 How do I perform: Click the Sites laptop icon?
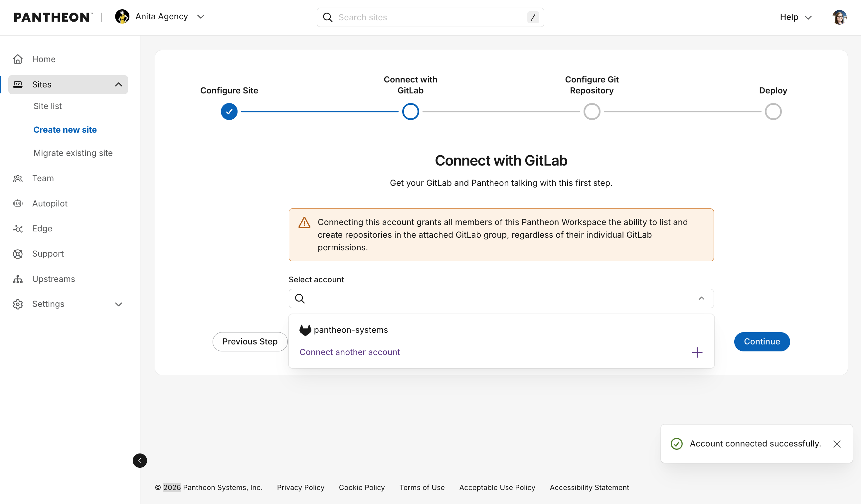(x=18, y=84)
